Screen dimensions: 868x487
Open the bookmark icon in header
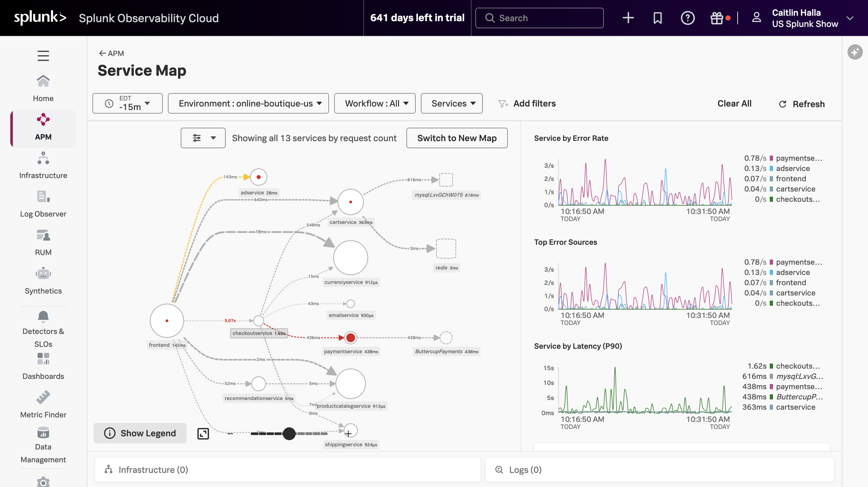pos(657,18)
